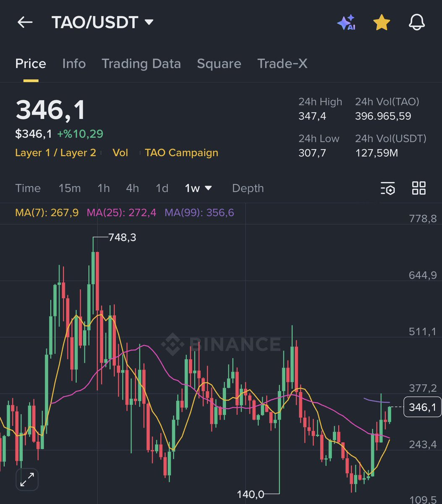The width and height of the screenshot is (442, 504).
Task: Choose the 4h interval
Action: (x=132, y=188)
